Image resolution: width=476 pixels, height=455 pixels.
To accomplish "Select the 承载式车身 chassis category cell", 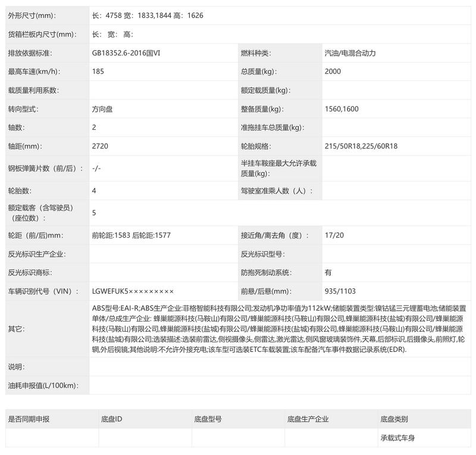I will click(424, 438).
